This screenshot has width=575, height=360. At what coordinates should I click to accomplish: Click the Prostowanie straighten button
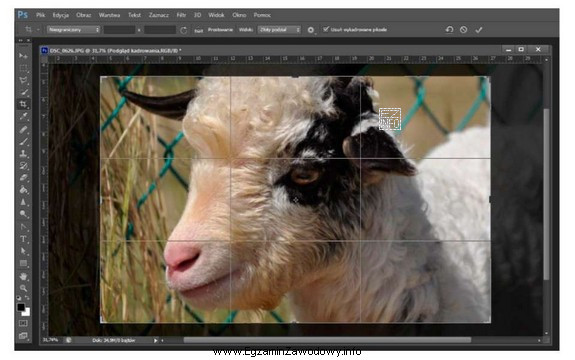click(x=220, y=30)
